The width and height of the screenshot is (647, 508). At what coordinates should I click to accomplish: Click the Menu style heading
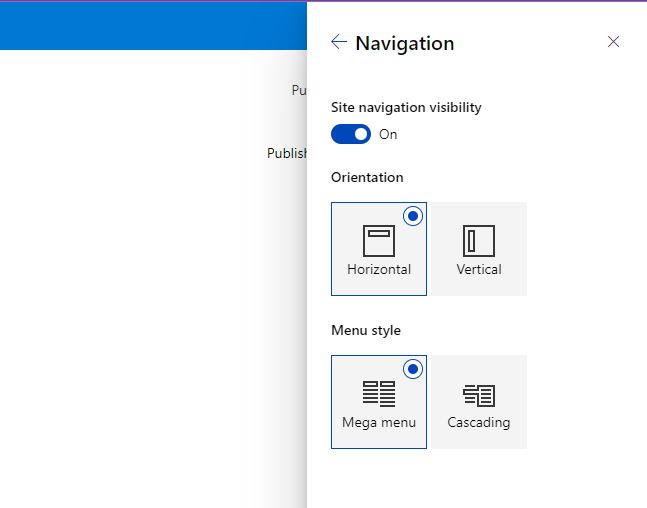point(366,331)
